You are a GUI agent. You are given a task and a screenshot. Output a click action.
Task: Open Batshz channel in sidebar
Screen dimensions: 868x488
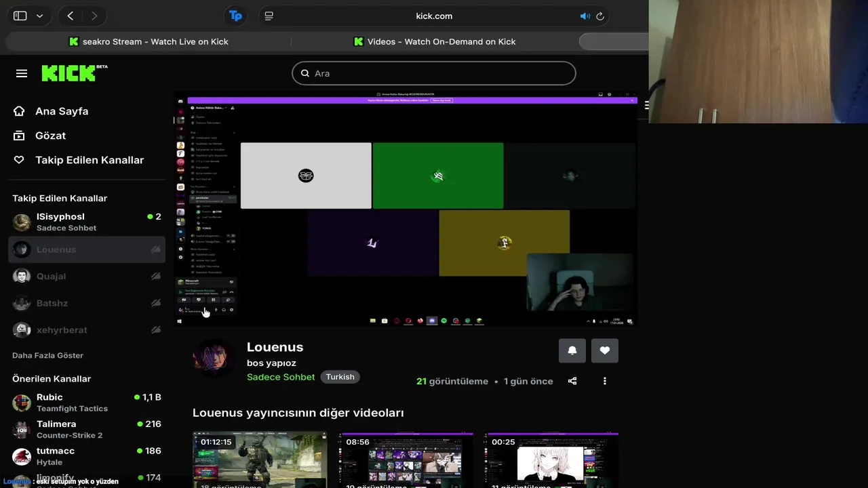(x=86, y=303)
